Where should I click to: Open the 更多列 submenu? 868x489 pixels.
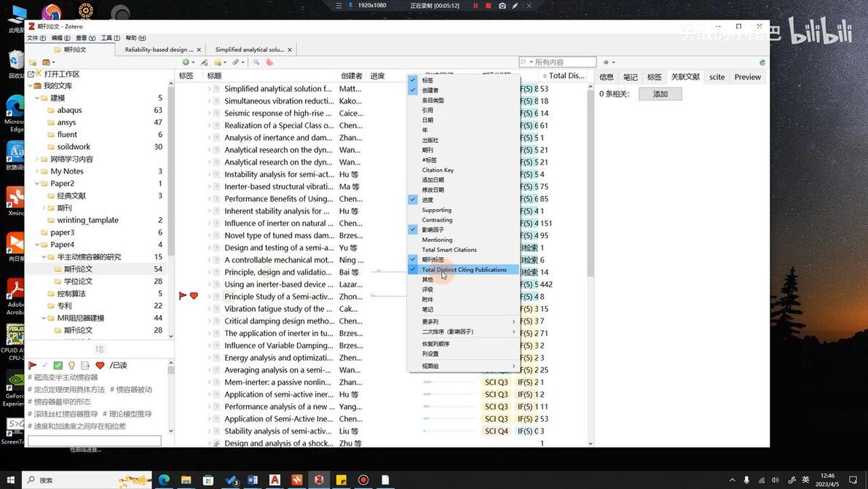pyautogui.click(x=464, y=322)
